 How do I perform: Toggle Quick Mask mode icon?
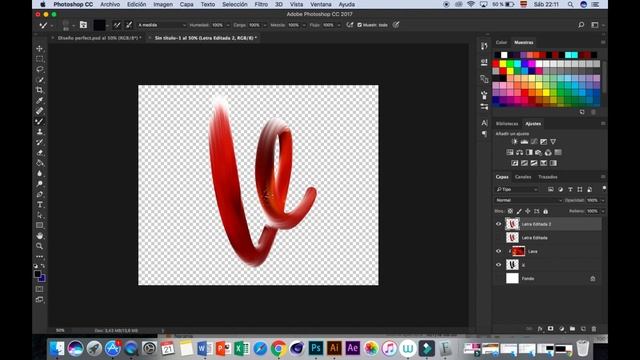(39, 289)
